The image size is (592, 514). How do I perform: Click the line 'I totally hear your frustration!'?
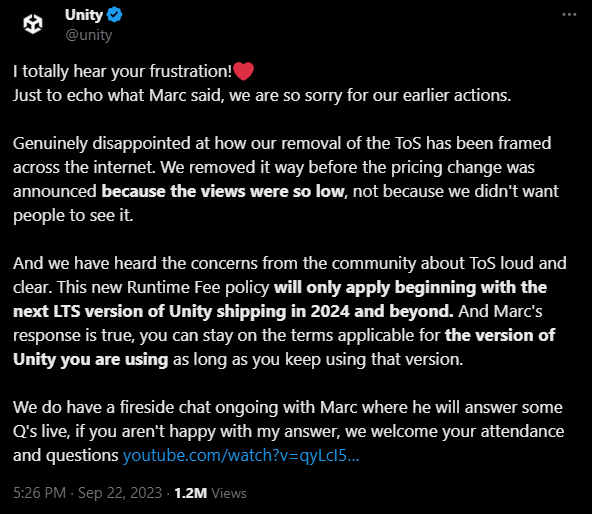click(x=122, y=71)
